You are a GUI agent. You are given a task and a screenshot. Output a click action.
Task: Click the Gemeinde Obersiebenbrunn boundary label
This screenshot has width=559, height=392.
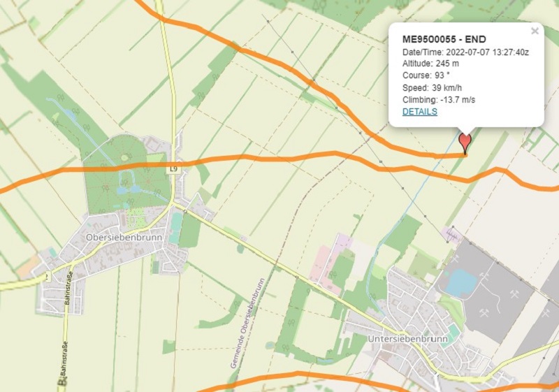pyautogui.click(x=247, y=324)
